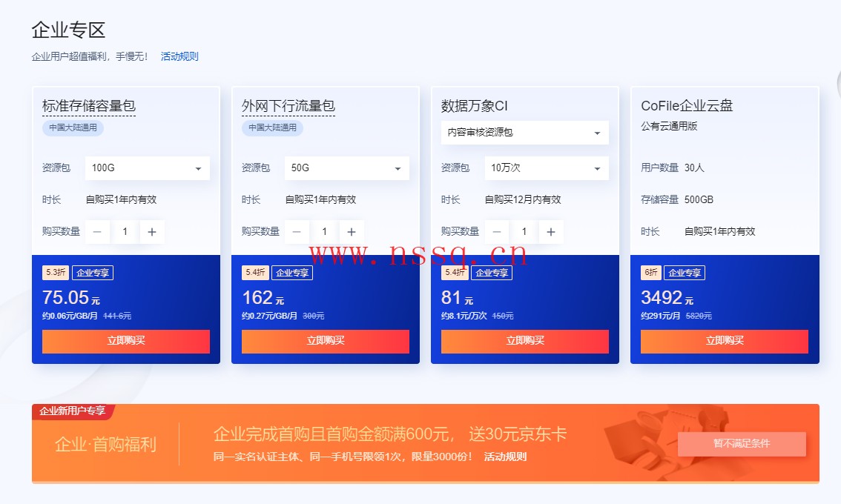The image size is (841, 504).
Task: Click the 标准存储容量包 title
Action: coord(89,106)
